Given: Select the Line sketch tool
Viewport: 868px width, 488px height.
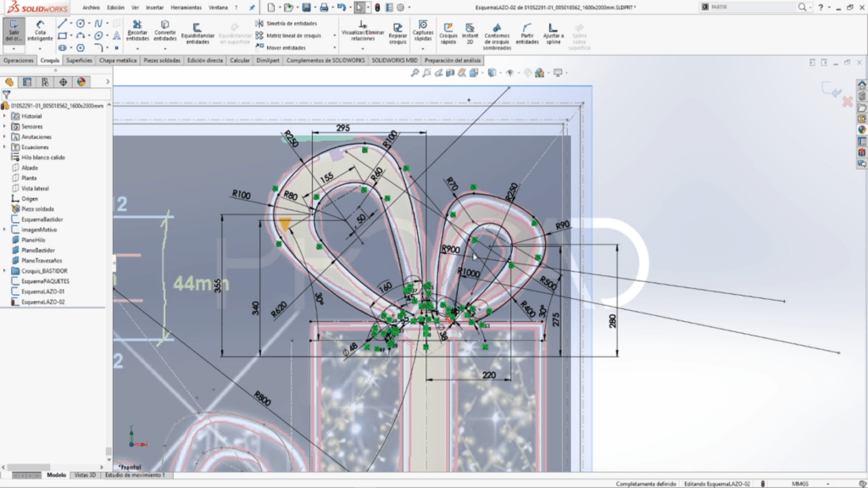Looking at the screenshot, I should click(62, 23).
